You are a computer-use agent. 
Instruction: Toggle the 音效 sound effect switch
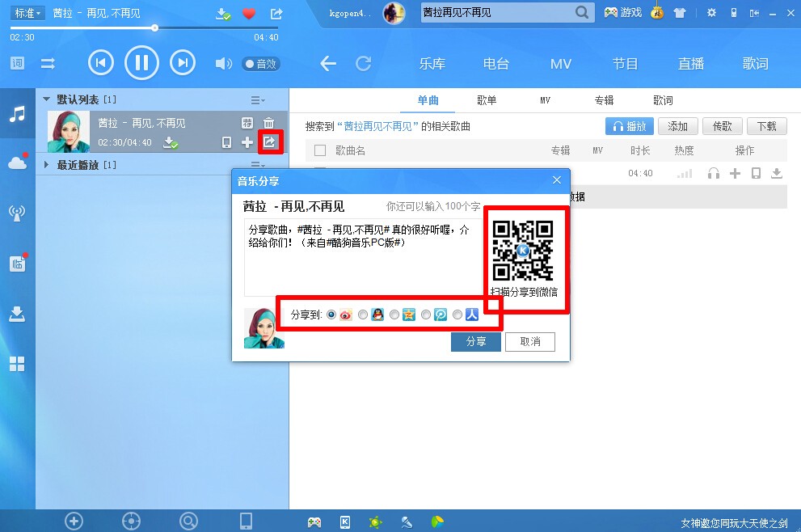(x=261, y=64)
